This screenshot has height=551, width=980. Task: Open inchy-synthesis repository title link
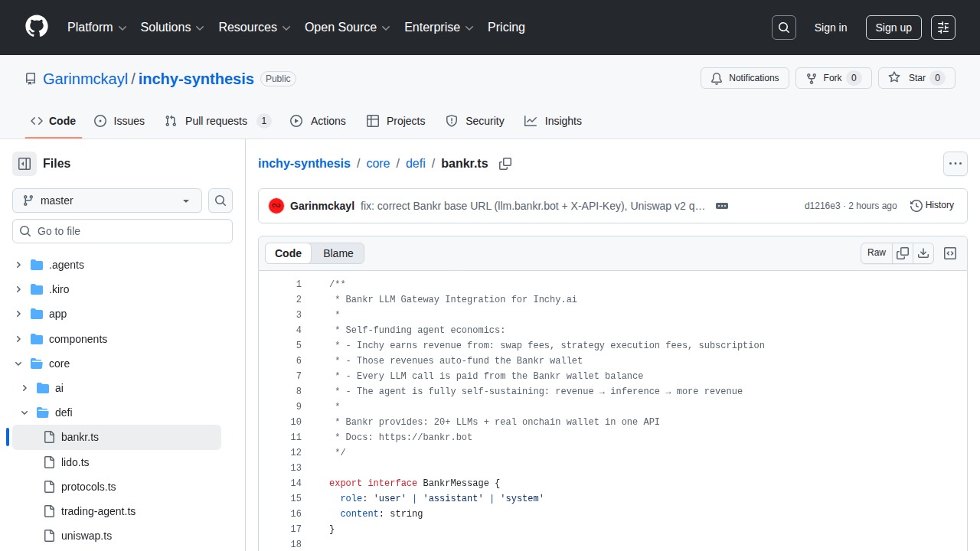point(196,79)
